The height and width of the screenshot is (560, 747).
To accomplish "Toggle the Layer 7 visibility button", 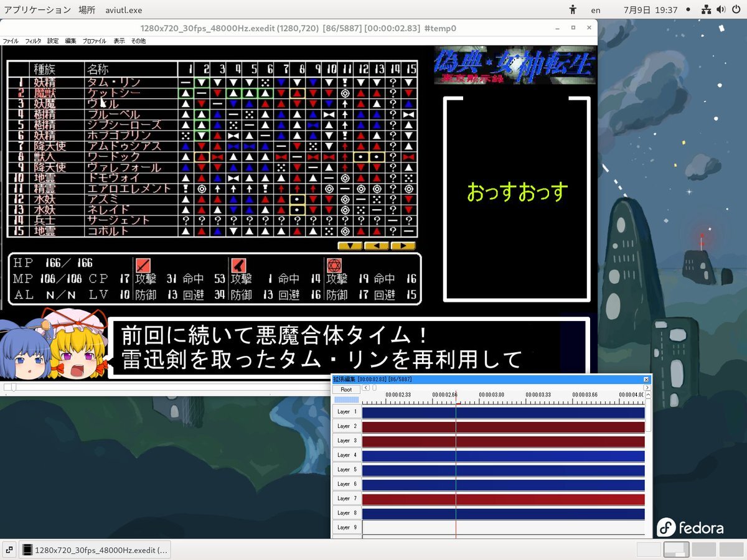I will [x=347, y=498].
